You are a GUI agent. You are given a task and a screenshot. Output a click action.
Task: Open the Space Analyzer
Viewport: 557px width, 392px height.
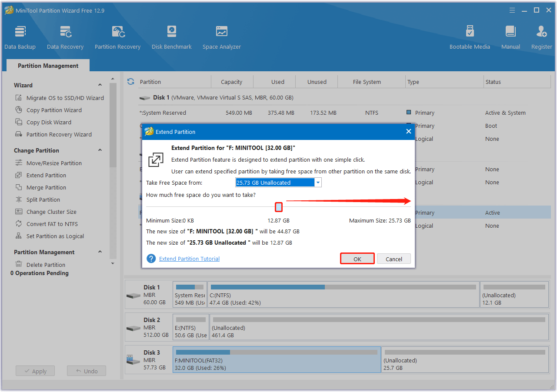click(x=222, y=37)
